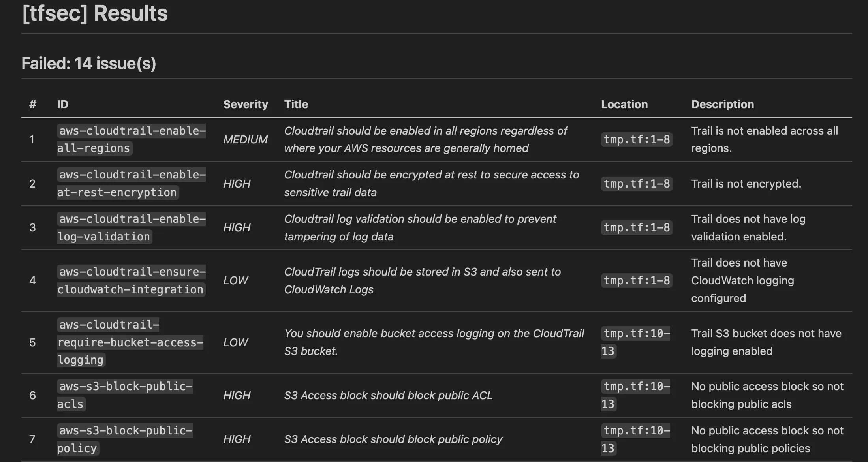Image resolution: width=868 pixels, height=462 pixels.
Task: Click location tmp.tf:1-8 in row 4
Action: 637,280
